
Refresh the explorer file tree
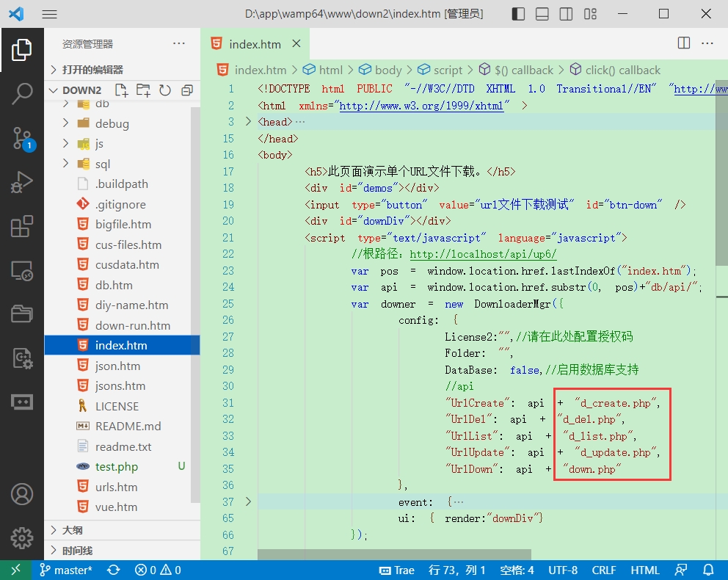[x=165, y=90]
